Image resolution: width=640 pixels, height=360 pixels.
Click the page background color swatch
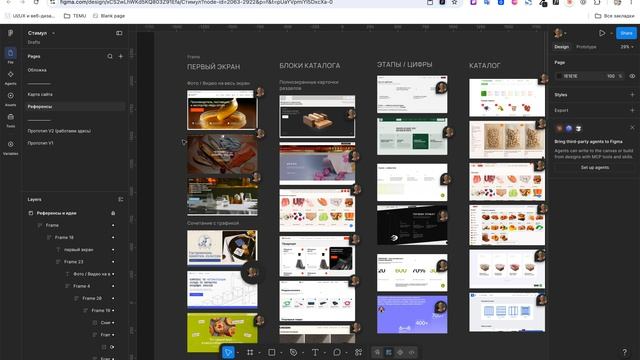coord(559,76)
